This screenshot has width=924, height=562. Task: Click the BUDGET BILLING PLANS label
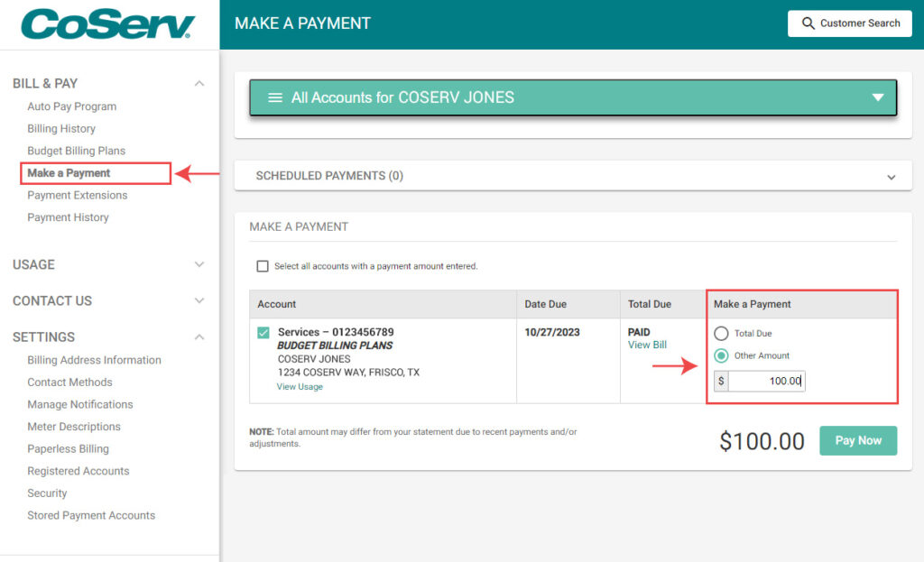(335, 345)
